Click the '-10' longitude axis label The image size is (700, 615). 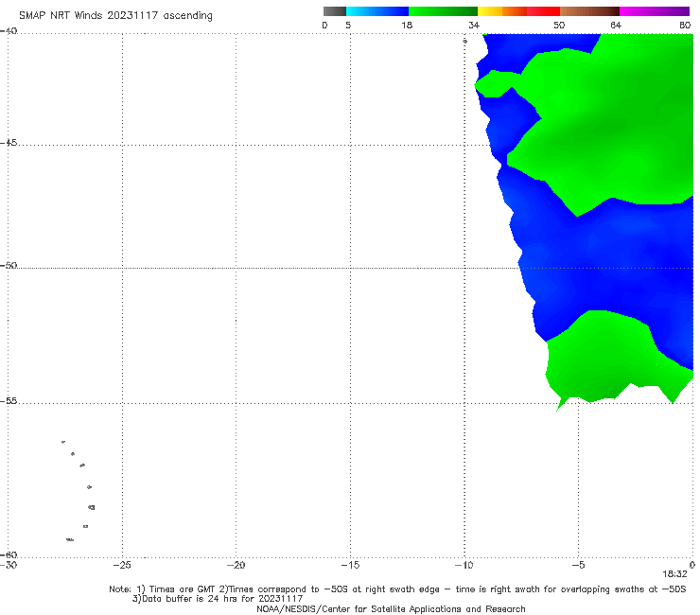click(x=464, y=565)
